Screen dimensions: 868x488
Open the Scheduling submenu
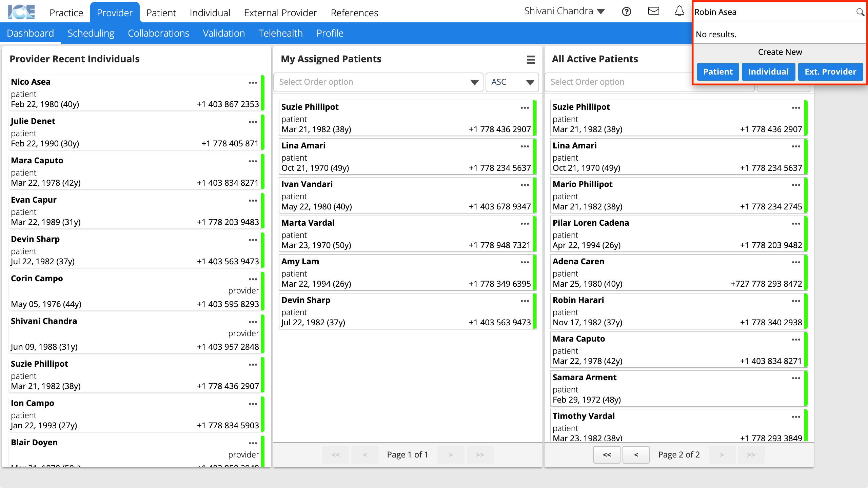(91, 33)
